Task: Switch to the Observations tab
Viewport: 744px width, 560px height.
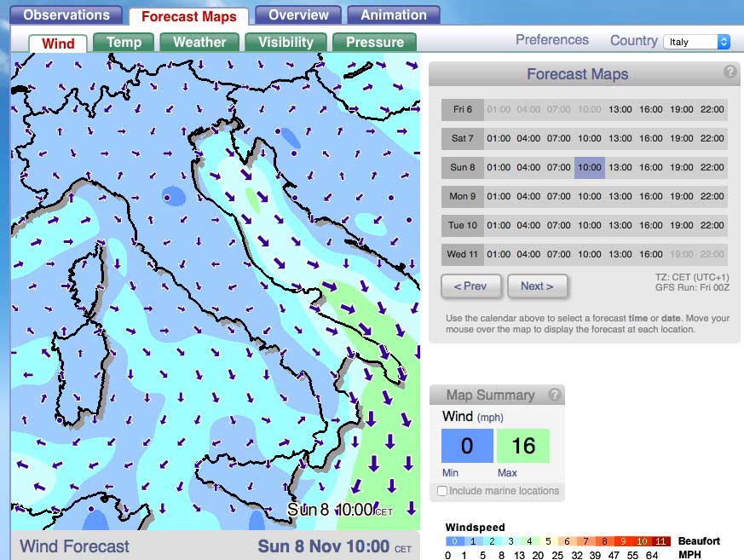Action: 66,14
